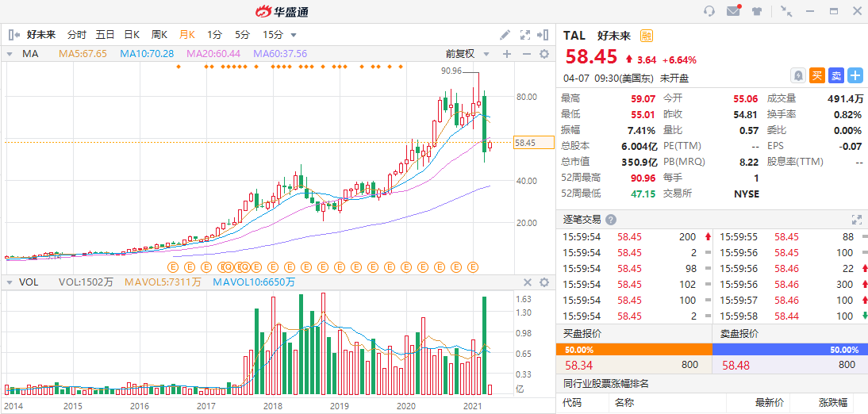Open the skin theme shirt icon
This screenshot has height=414, width=868.
click(757, 11)
